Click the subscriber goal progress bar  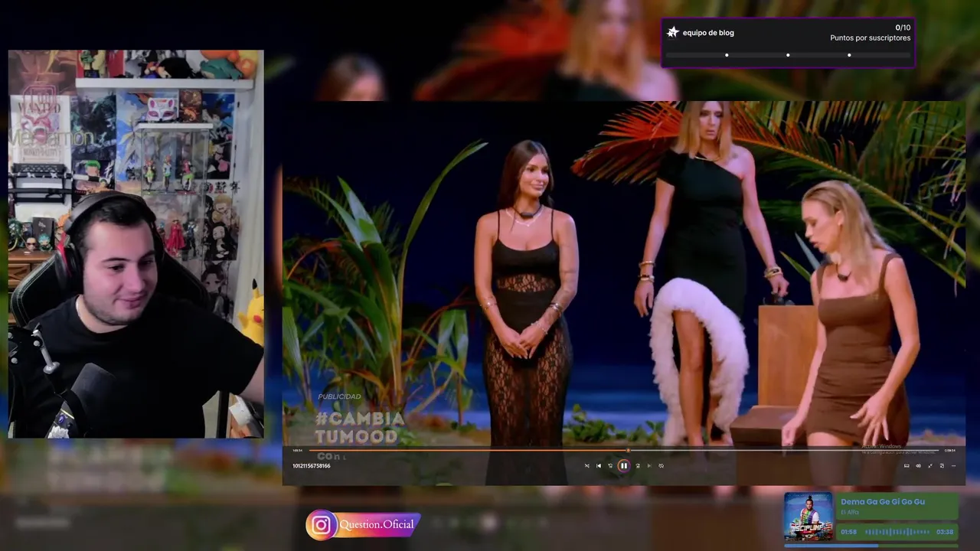point(788,55)
